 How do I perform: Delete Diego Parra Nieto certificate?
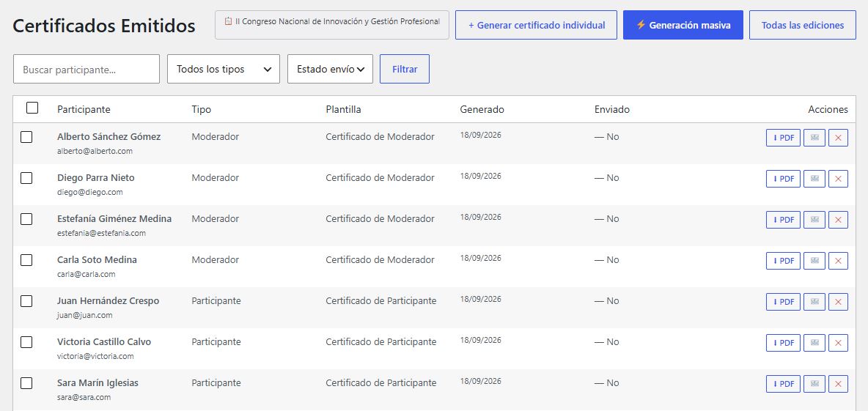pyautogui.click(x=838, y=179)
